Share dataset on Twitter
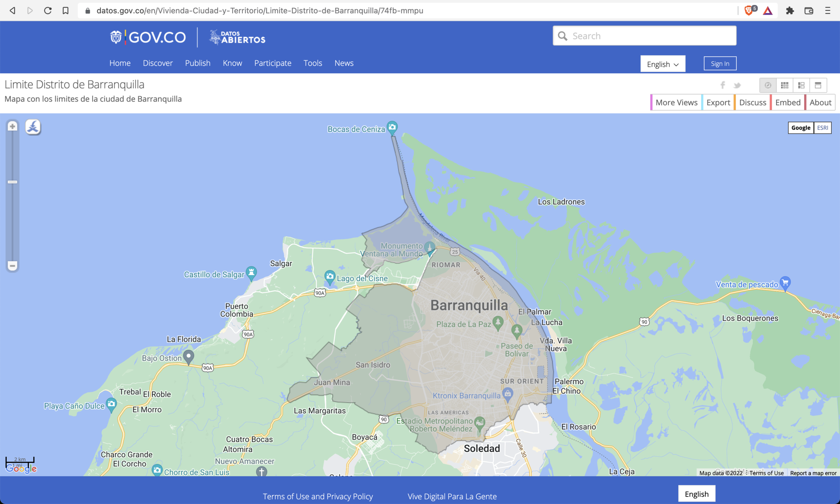 point(737,85)
